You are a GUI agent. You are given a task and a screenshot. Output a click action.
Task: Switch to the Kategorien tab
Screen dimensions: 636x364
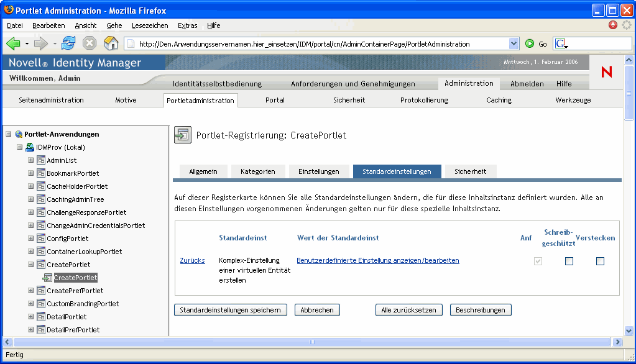[257, 171]
